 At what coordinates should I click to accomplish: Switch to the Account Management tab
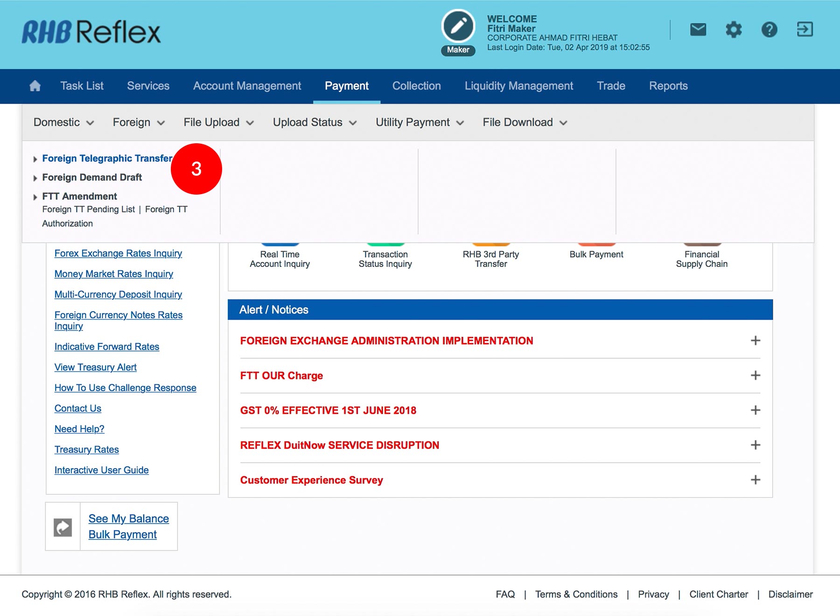pos(247,86)
